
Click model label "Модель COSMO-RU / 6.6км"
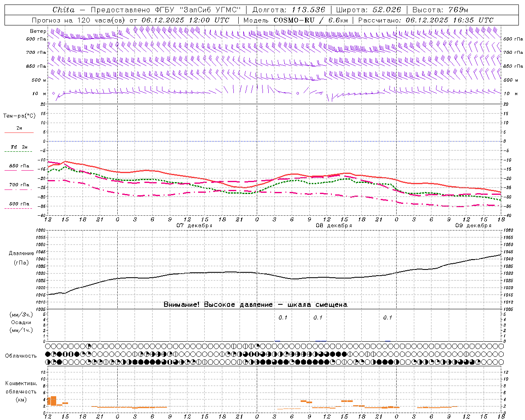click(296, 20)
